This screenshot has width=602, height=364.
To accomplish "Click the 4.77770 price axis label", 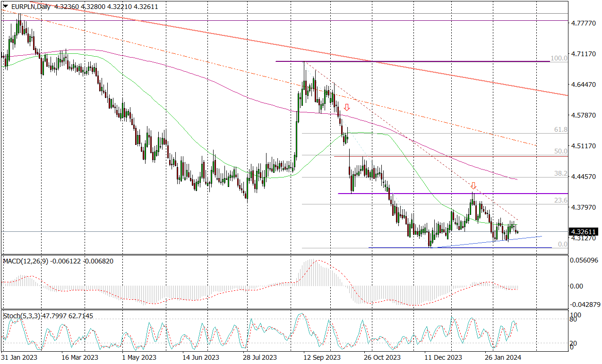I will click(583, 23).
